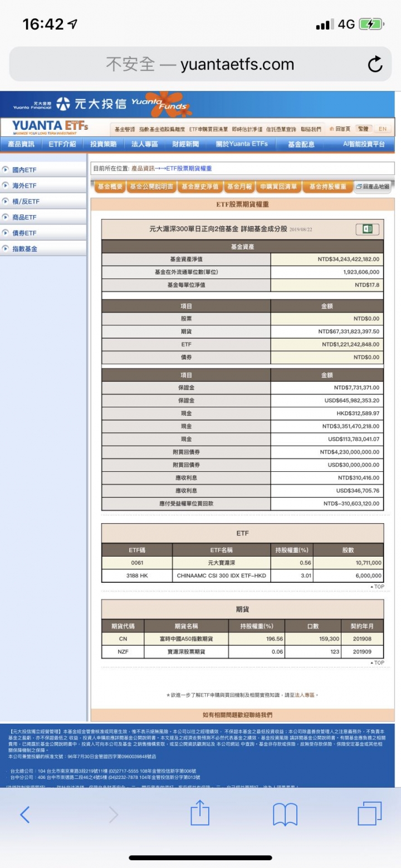Tap the Safari back arrow
Viewport: 401px width, 868px height.
click(x=25, y=815)
